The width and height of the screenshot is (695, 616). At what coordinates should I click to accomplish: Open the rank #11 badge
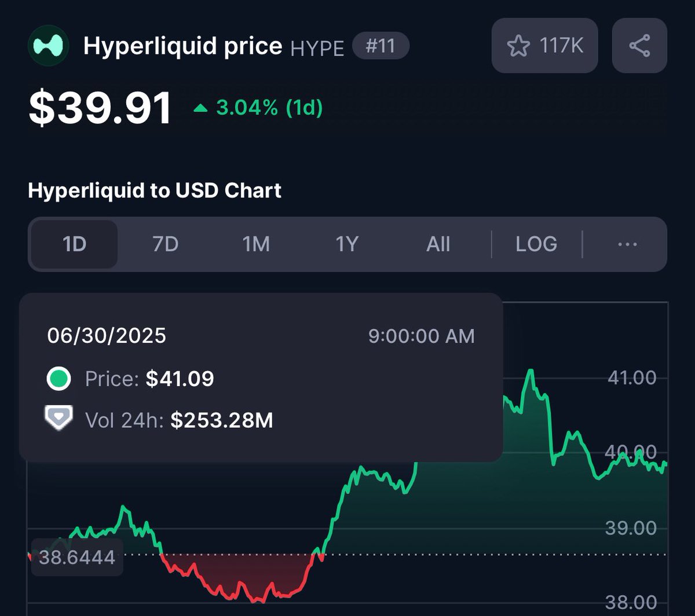[381, 46]
